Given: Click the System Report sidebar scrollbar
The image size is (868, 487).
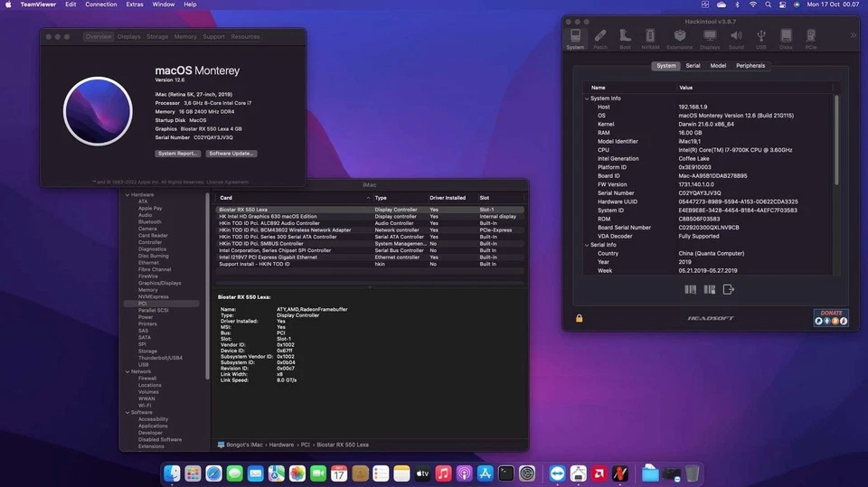Looking at the screenshot, I should (207, 286).
